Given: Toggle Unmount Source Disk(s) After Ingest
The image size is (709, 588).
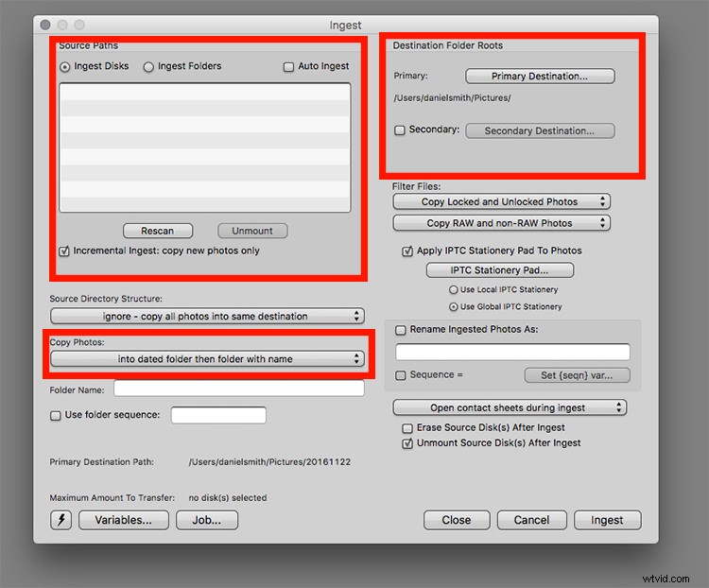Looking at the screenshot, I should [x=407, y=443].
